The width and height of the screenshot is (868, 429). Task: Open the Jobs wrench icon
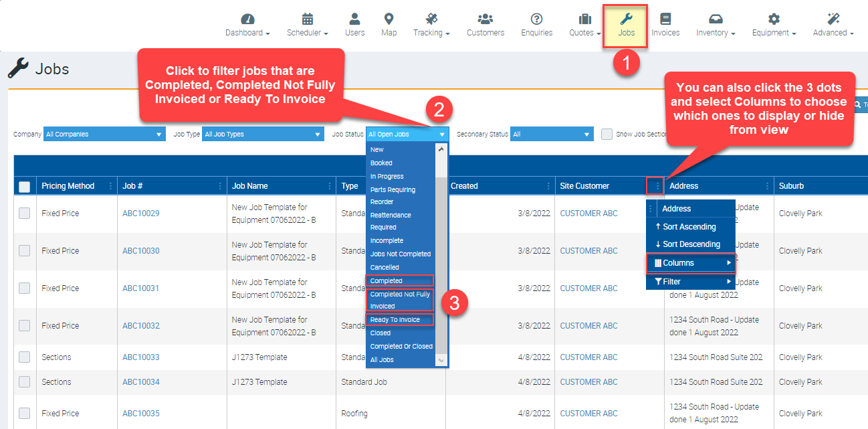pos(627,19)
